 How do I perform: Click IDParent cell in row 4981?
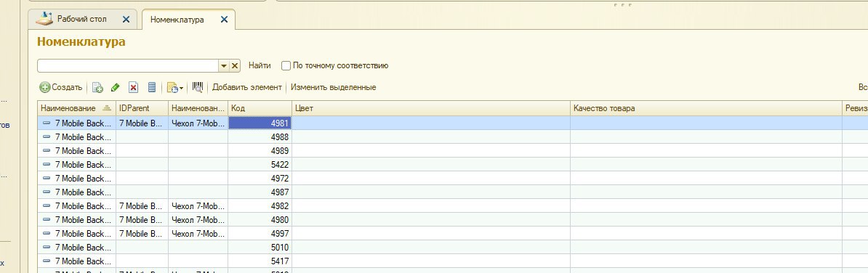[x=142, y=123]
